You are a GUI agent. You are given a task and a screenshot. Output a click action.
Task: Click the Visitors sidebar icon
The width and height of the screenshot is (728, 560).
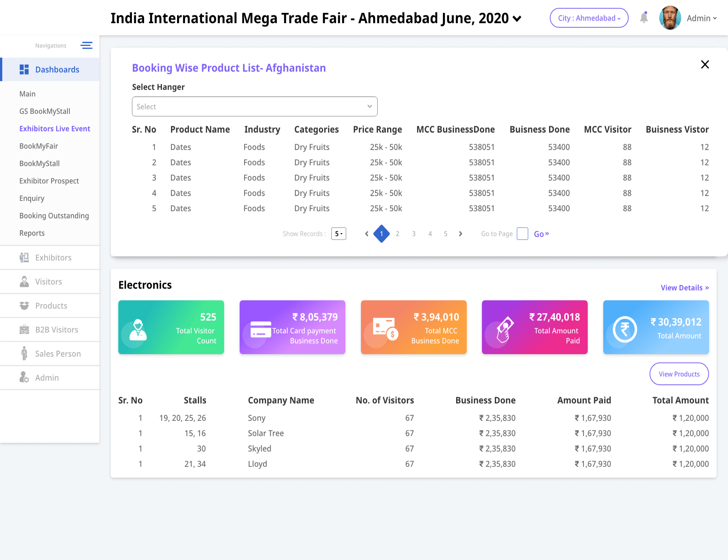pyautogui.click(x=24, y=282)
